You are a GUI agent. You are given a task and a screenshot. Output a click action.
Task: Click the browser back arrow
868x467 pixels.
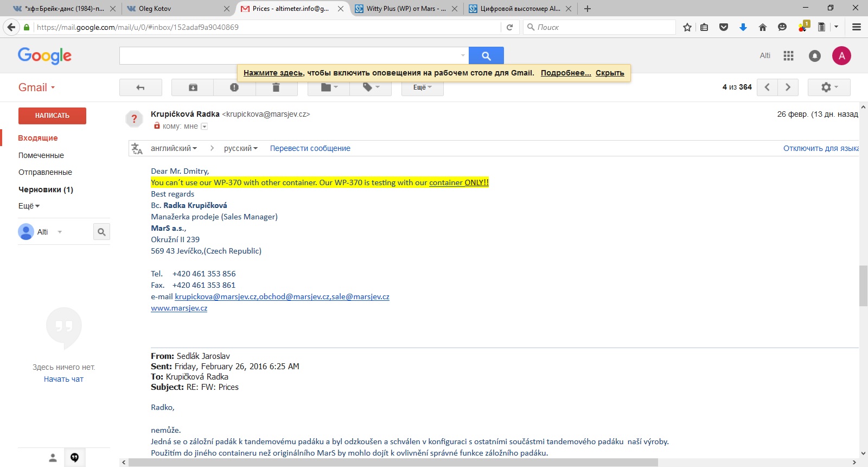(11, 27)
